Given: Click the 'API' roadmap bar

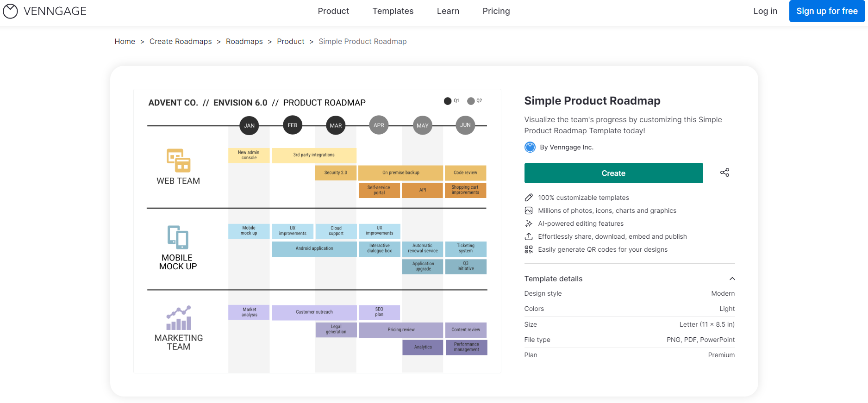Looking at the screenshot, I should (422, 190).
